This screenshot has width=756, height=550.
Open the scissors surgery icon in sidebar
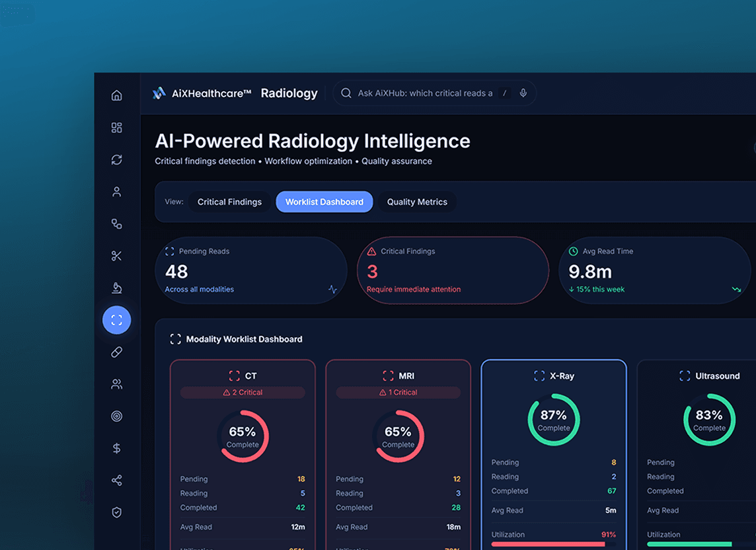pyautogui.click(x=117, y=256)
